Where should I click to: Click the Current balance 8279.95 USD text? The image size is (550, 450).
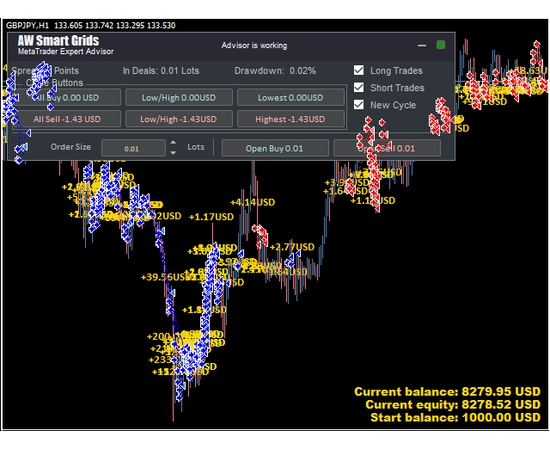click(448, 391)
